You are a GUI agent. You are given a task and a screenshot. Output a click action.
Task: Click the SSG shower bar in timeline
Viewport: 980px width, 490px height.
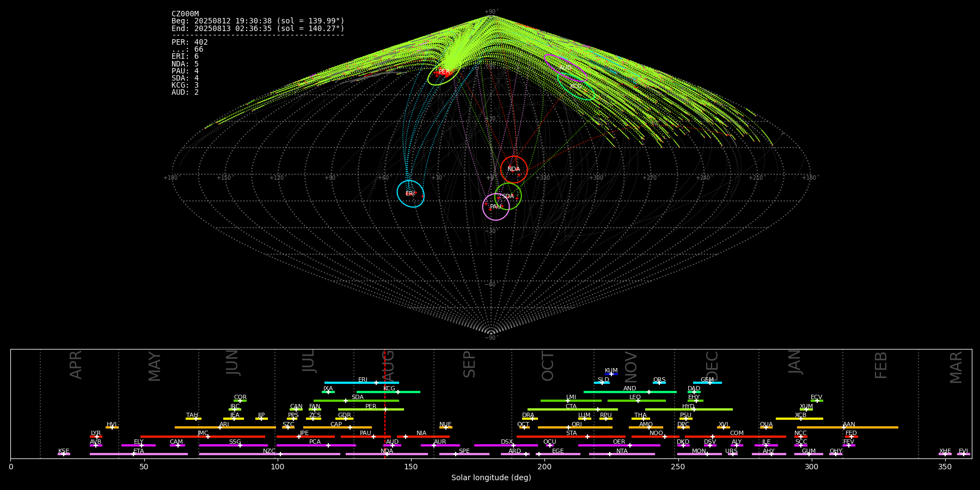pyautogui.click(x=233, y=445)
